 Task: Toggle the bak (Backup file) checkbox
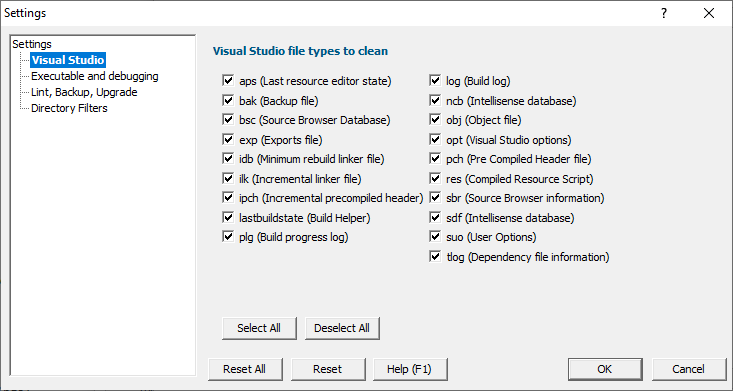click(x=228, y=101)
